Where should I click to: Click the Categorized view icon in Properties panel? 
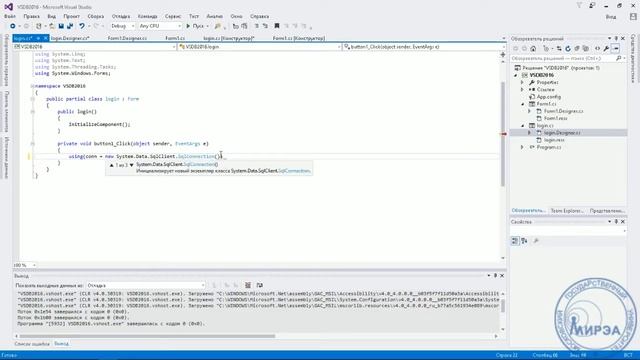[515, 241]
